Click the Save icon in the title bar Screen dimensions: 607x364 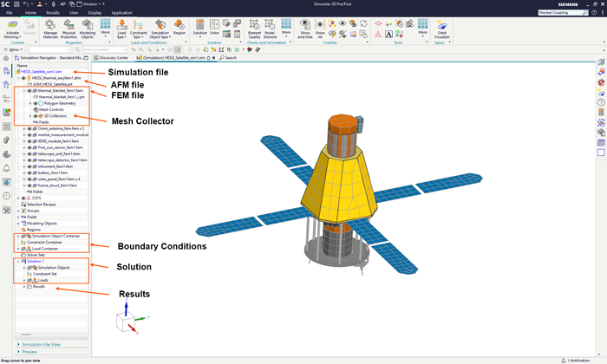click(16, 3)
